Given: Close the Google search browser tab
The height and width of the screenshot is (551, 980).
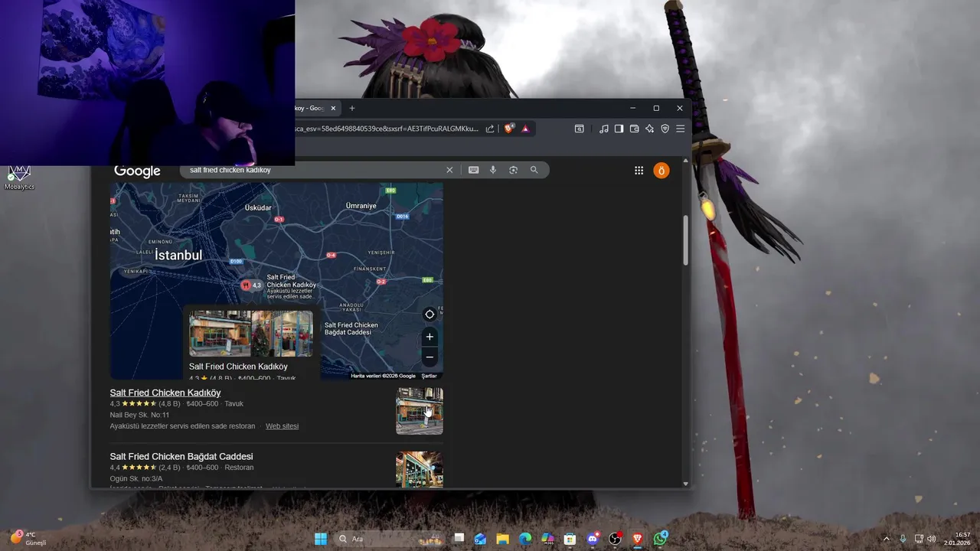Looking at the screenshot, I should click(x=333, y=108).
